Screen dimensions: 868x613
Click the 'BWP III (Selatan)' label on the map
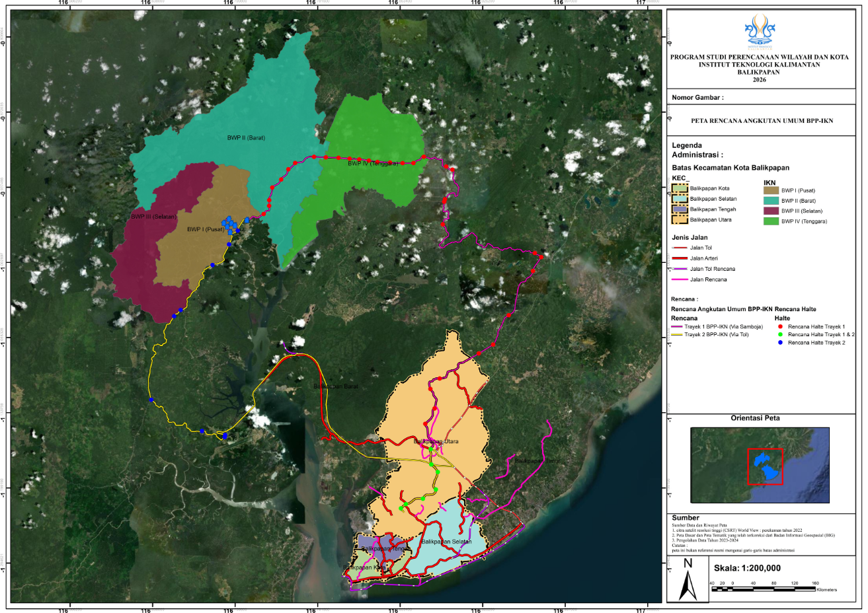point(153,217)
